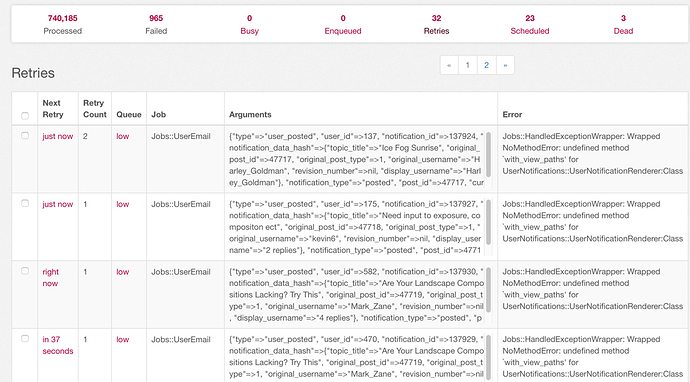690x382 pixels.
Task: Open the 'low' queue link in user_id 175 row
Action: click(x=123, y=204)
